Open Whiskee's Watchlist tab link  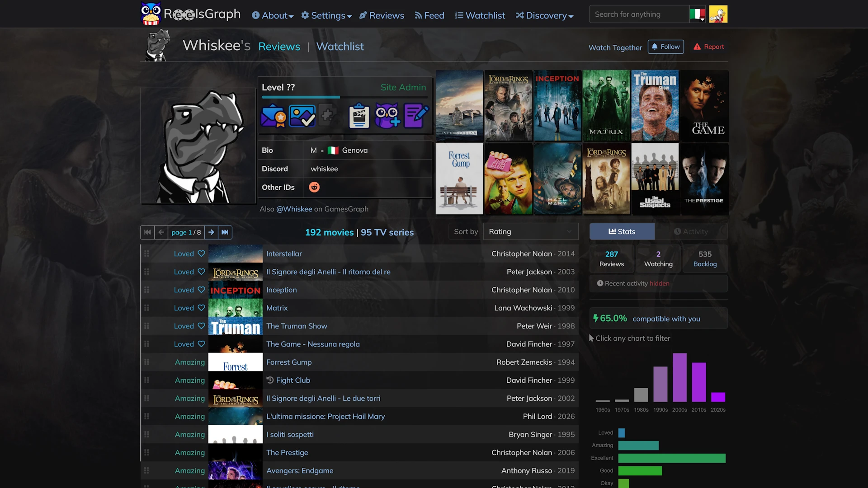(340, 47)
